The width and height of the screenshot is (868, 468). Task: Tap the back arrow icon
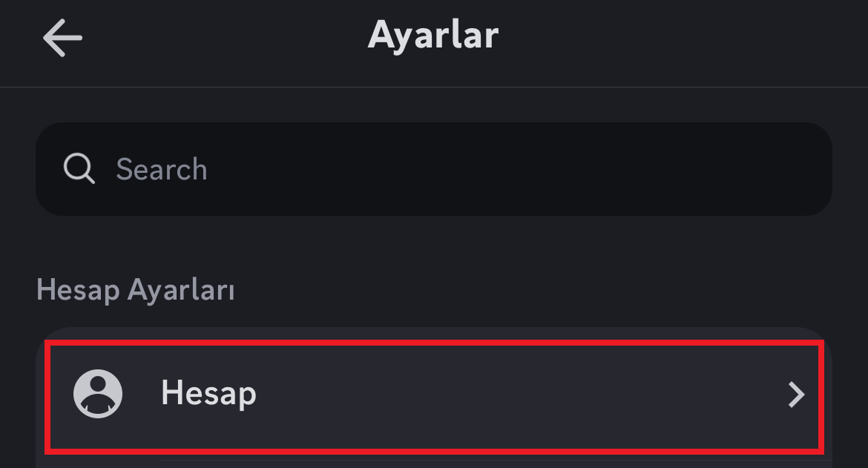tap(62, 37)
